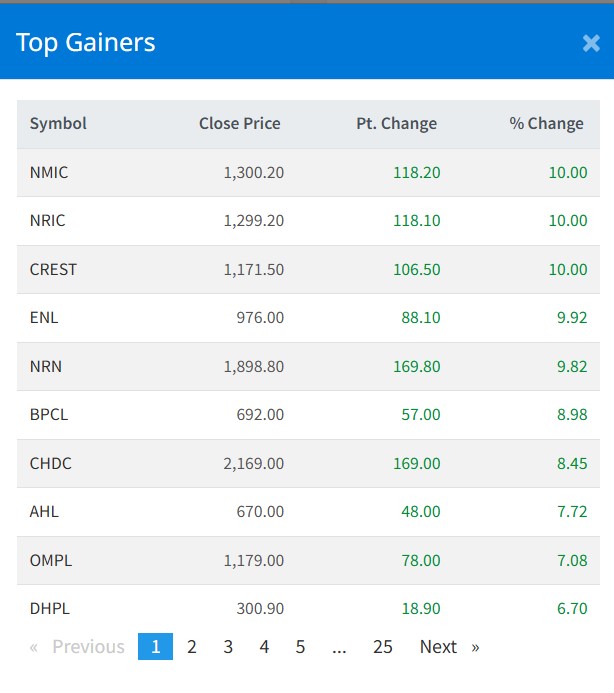The image size is (614, 693).
Task: Click the Previous page link
Action: (79, 647)
